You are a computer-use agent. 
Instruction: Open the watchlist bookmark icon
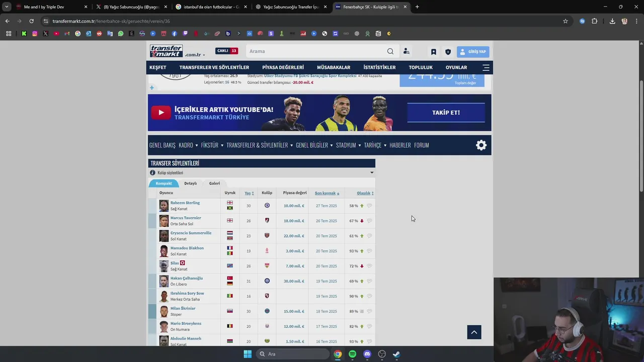(433, 52)
